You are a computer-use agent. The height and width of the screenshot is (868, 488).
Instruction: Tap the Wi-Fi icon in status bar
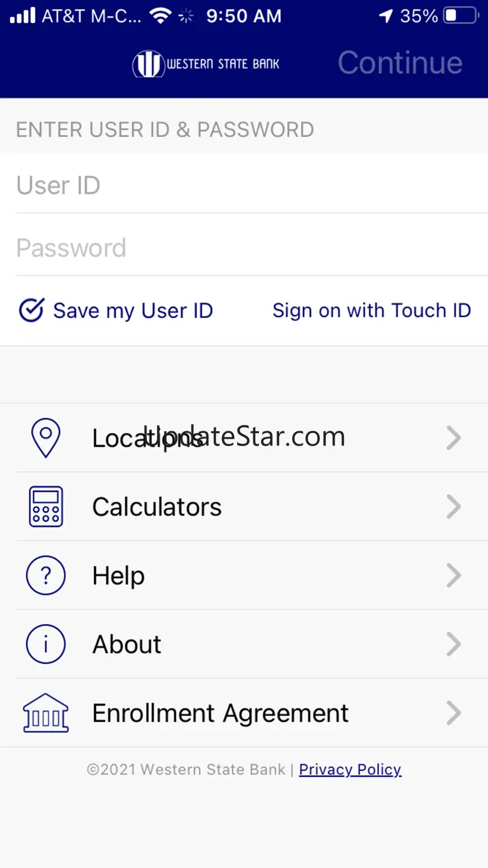pyautogui.click(x=161, y=16)
